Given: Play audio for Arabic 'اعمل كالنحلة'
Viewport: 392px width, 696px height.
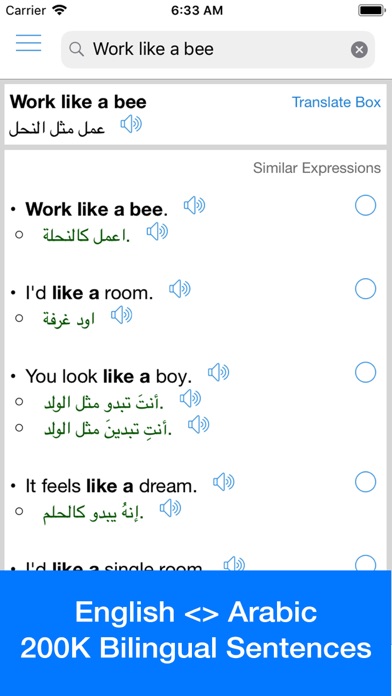Looking at the screenshot, I should (x=157, y=231).
